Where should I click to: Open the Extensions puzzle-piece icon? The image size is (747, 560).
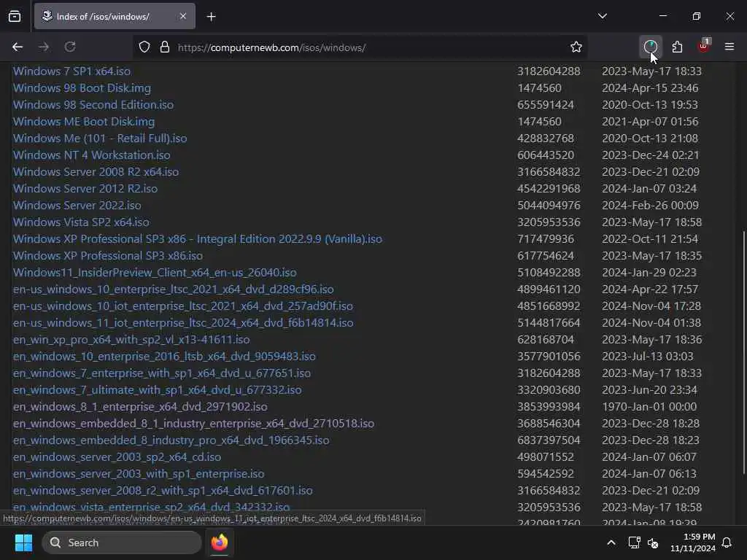click(677, 47)
